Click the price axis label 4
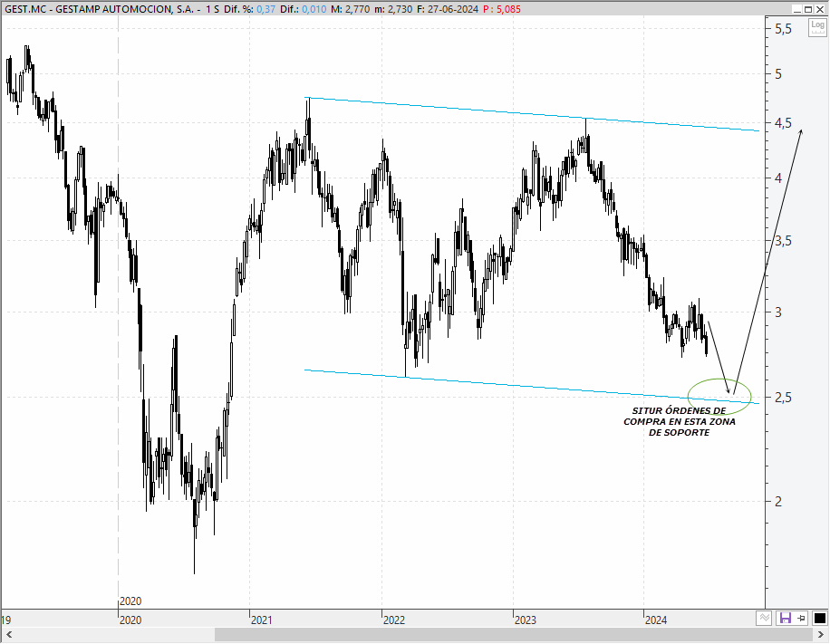Screen dimensions: 830x644 pos(778,178)
